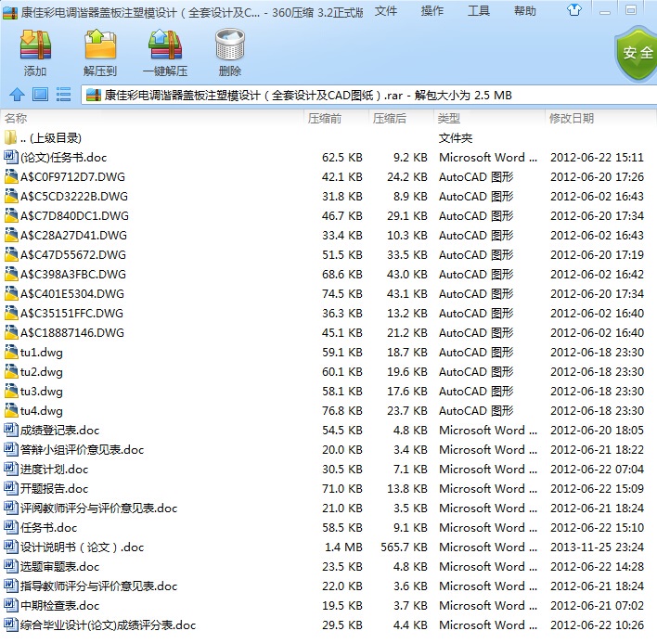Click the DWG icon of tu1.dwg
The height and width of the screenshot is (644, 657).
pyautogui.click(x=10, y=352)
